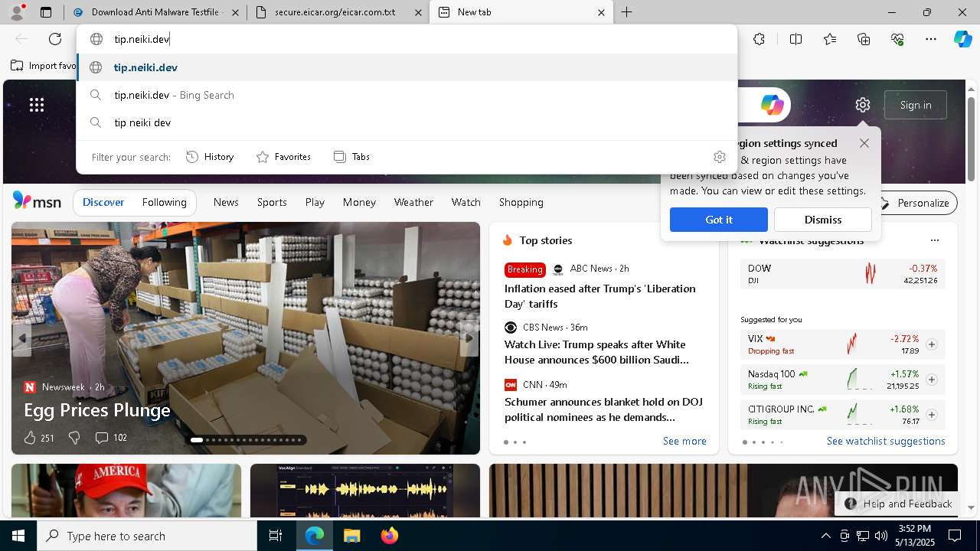The image size is (980, 551).
Task: Add VIX to watchlist
Action: click(932, 344)
